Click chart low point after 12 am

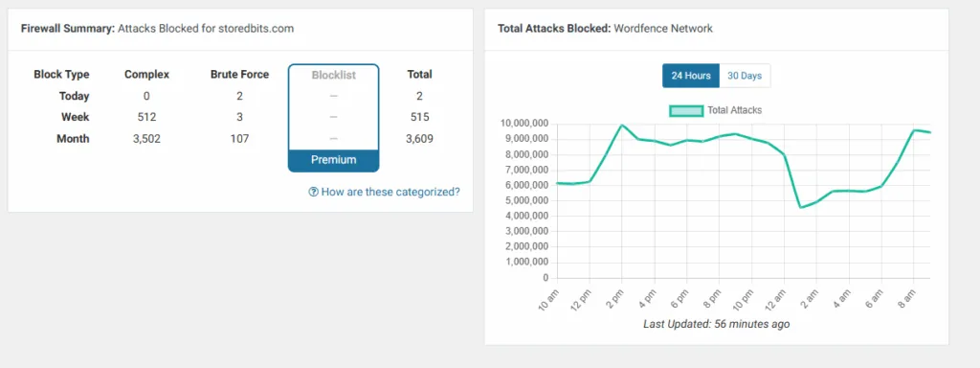pyautogui.click(x=801, y=207)
